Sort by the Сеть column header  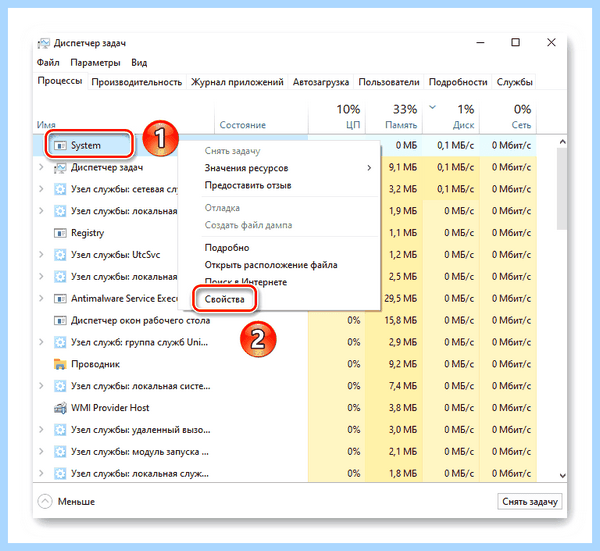tap(508, 117)
